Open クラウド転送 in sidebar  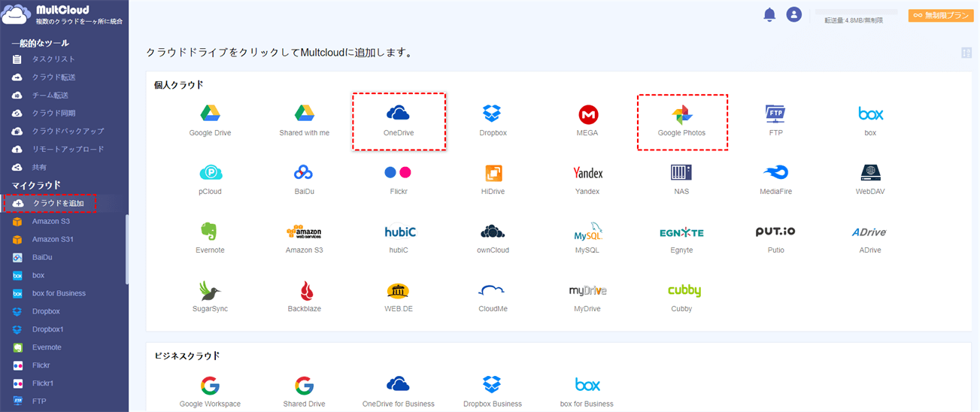(53, 77)
